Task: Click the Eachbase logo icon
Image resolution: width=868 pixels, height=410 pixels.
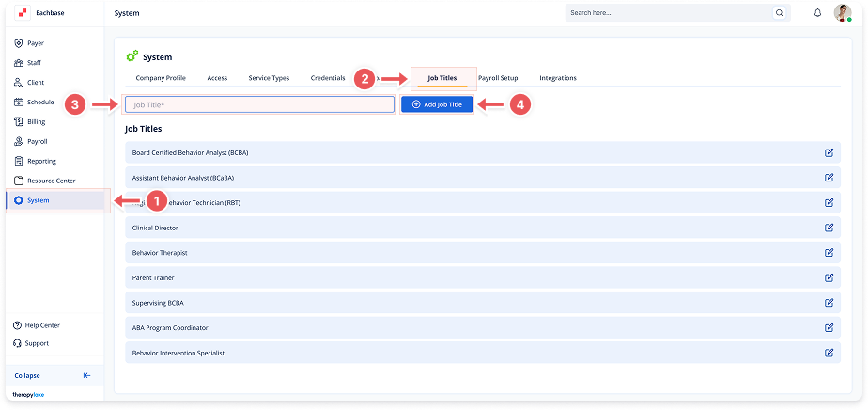Action: coord(23,13)
